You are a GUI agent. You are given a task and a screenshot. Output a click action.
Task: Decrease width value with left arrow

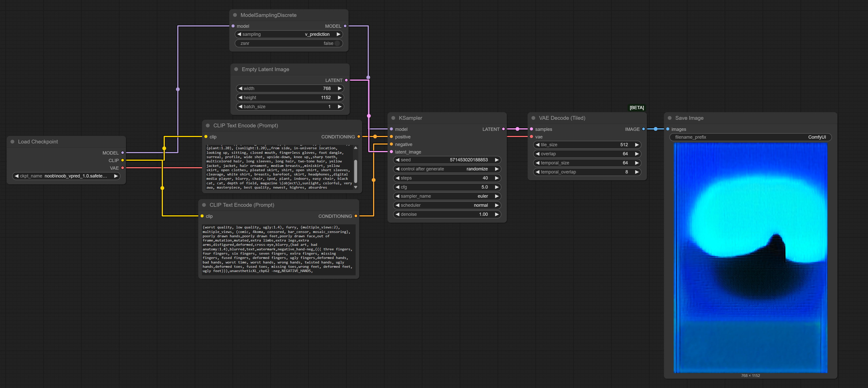pyautogui.click(x=241, y=88)
